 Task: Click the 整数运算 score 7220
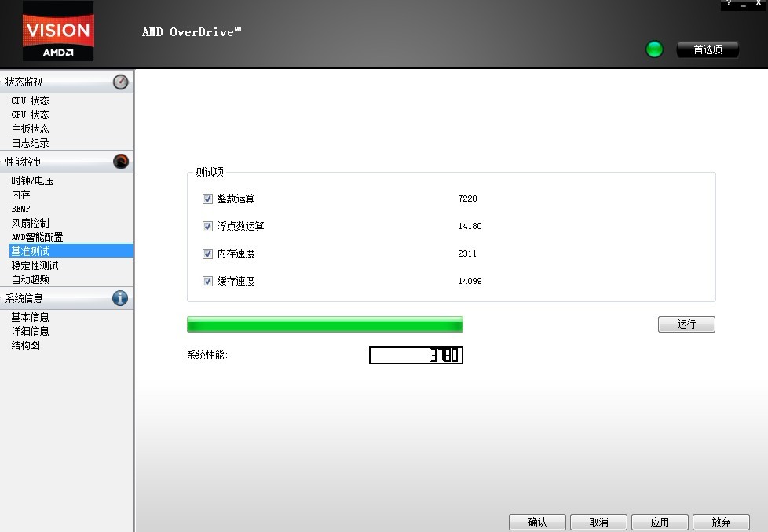(x=467, y=199)
